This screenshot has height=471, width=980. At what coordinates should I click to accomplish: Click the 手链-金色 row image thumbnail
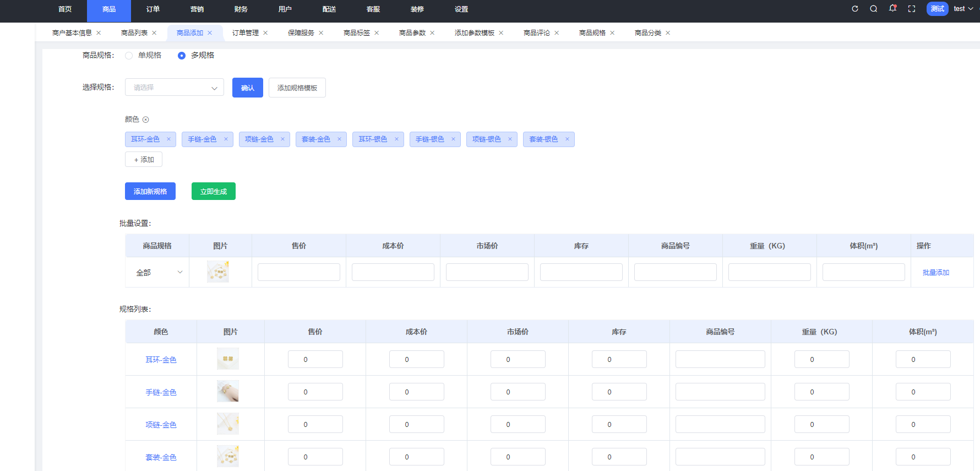[228, 391]
